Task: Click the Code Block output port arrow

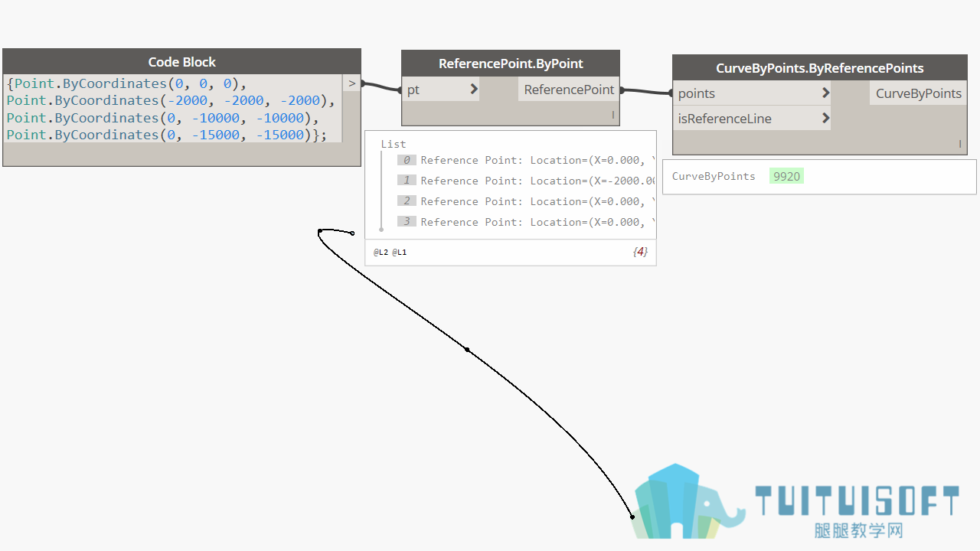Action: (351, 83)
